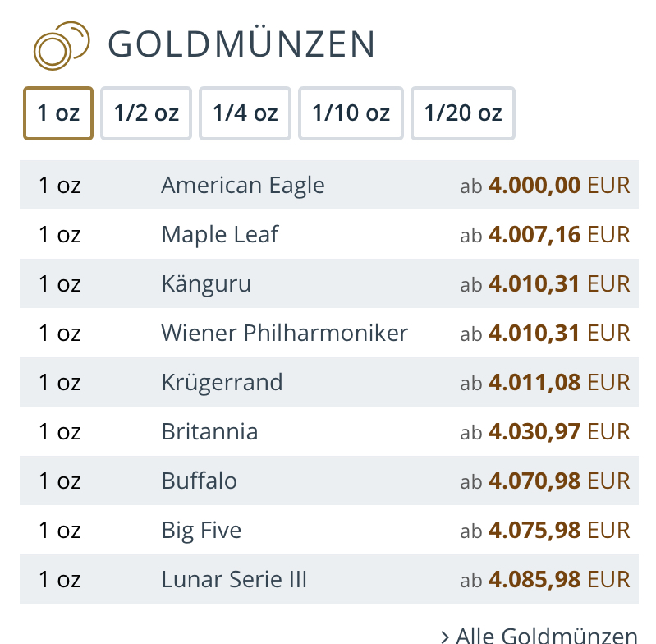
Task: Click the Goldmünzen section heading
Action: pyautogui.click(x=241, y=44)
